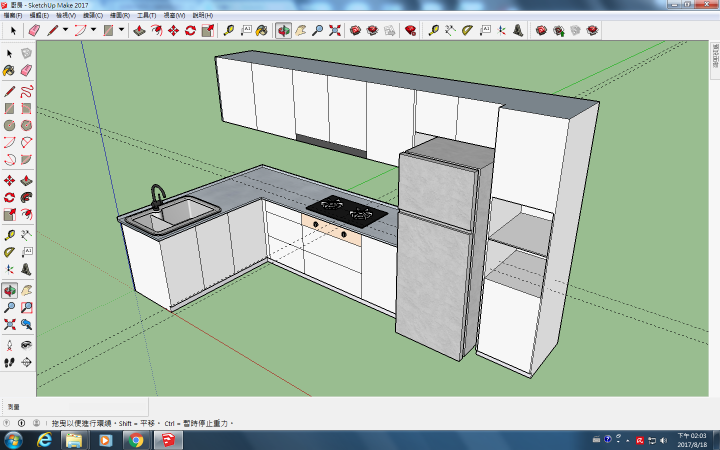The image size is (720, 450).
Task: Open the 繪圖(R) menu
Action: [120, 15]
